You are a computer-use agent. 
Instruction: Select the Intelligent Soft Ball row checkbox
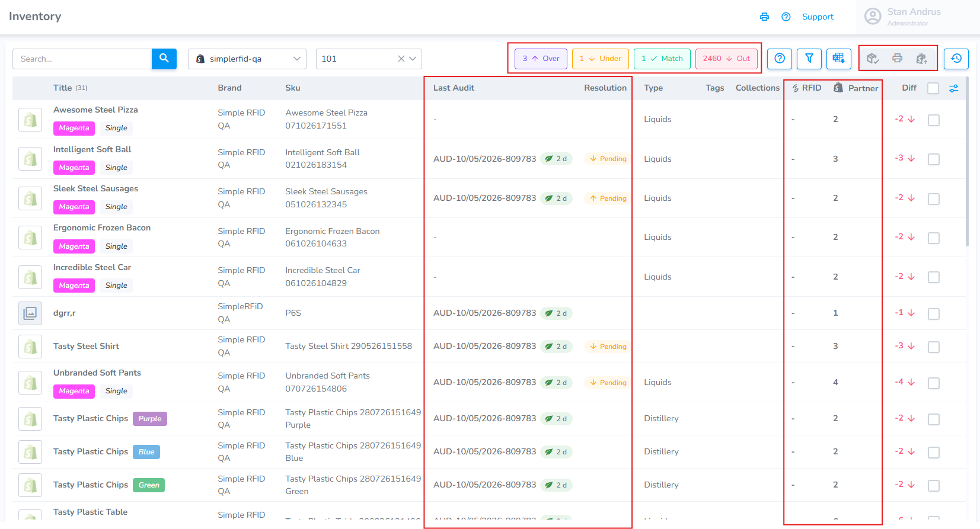pos(934,159)
